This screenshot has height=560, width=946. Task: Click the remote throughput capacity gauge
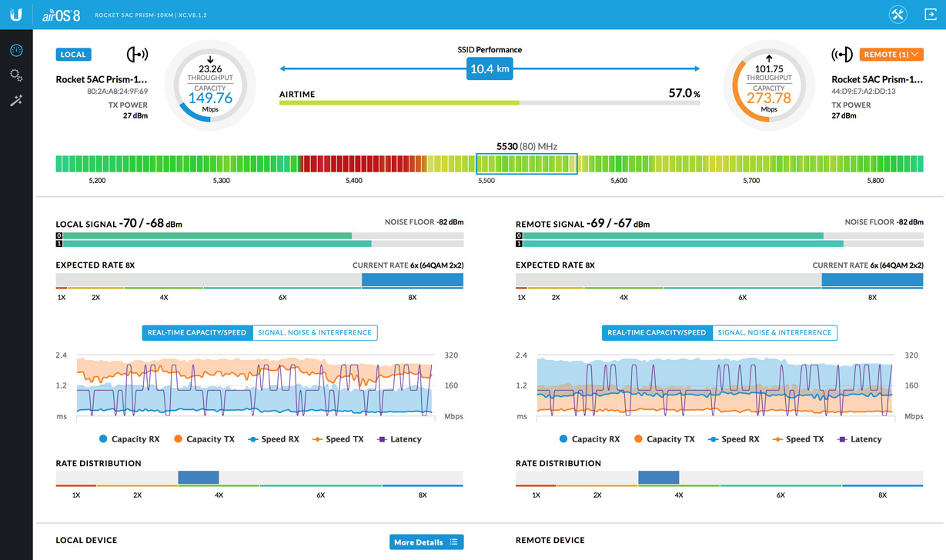click(x=768, y=86)
